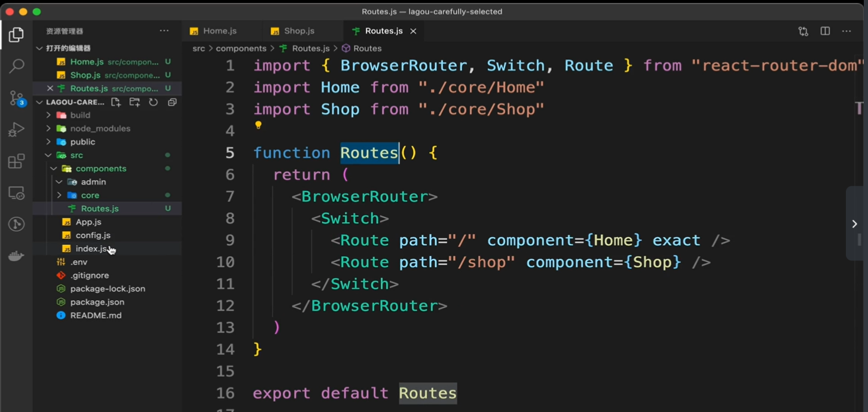
Task: Open the Docker view icon
Action: click(16, 256)
